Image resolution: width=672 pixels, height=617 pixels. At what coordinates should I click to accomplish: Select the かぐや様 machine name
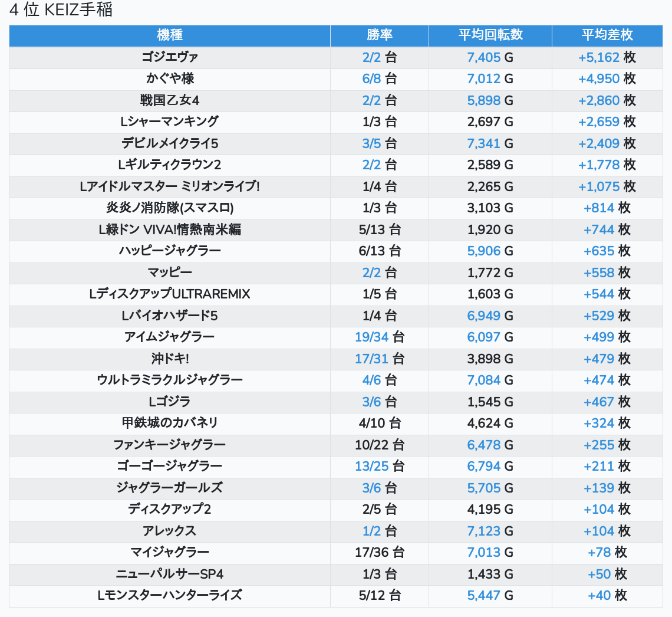click(170, 78)
